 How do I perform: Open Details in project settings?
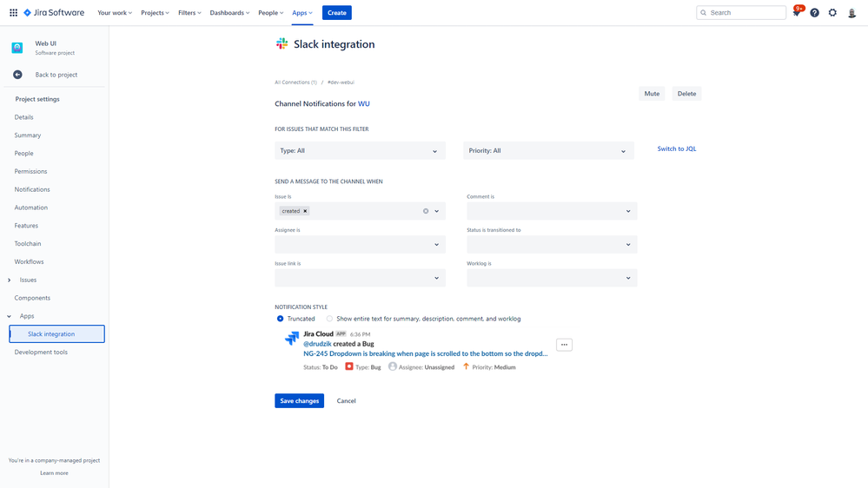(23, 117)
